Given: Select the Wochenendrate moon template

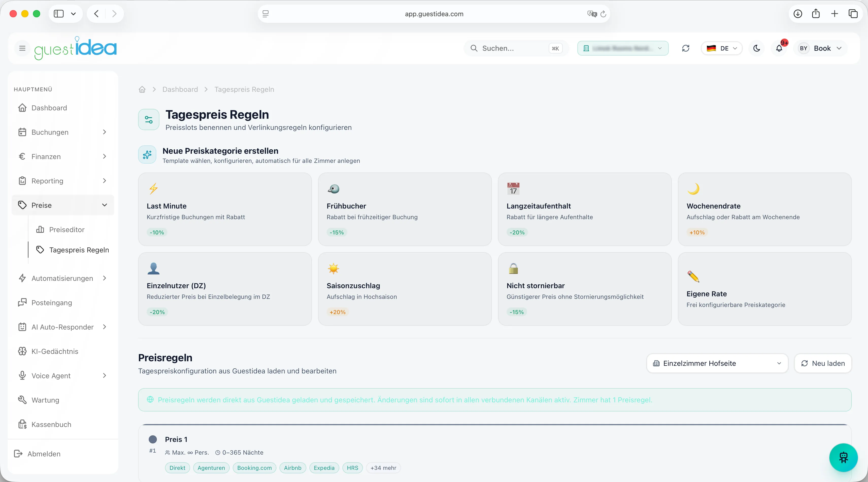Looking at the screenshot, I should (x=764, y=209).
